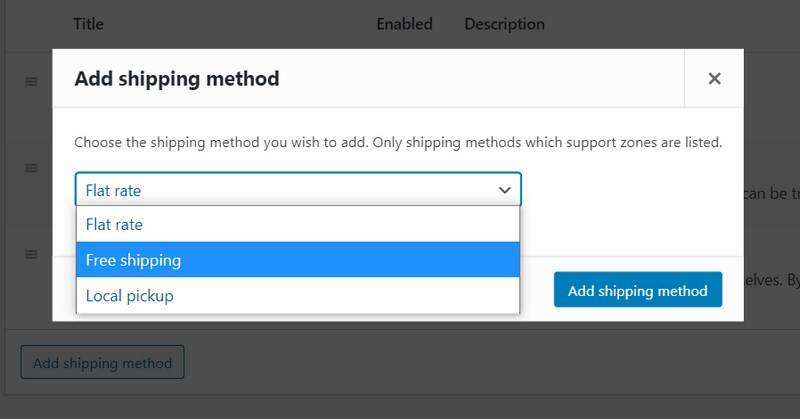Click the Title column header
This screenshot has height=419, width=800.
[88, 24]
